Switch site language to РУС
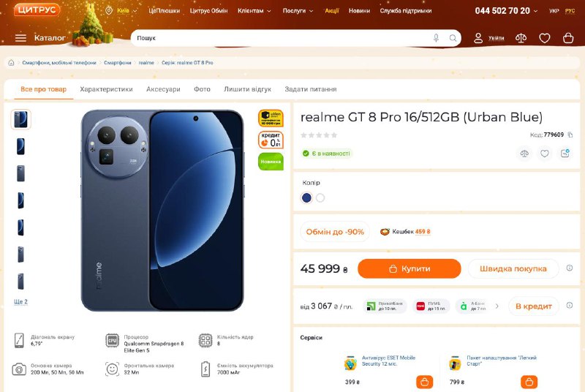Viewport: 585px width, 392px height. click(x=570, y=11)
